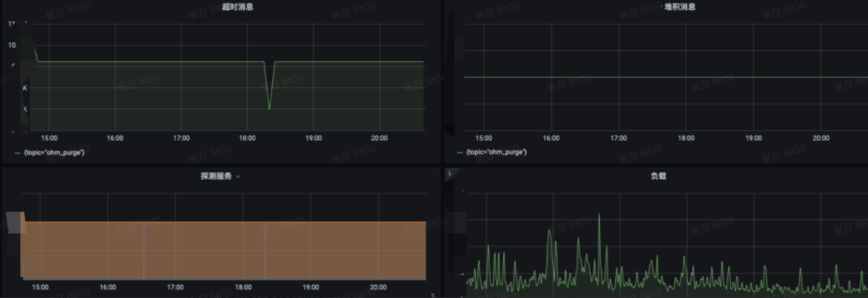Click 17:00 axis label in 堆积消息 panel

pos(618,138)
